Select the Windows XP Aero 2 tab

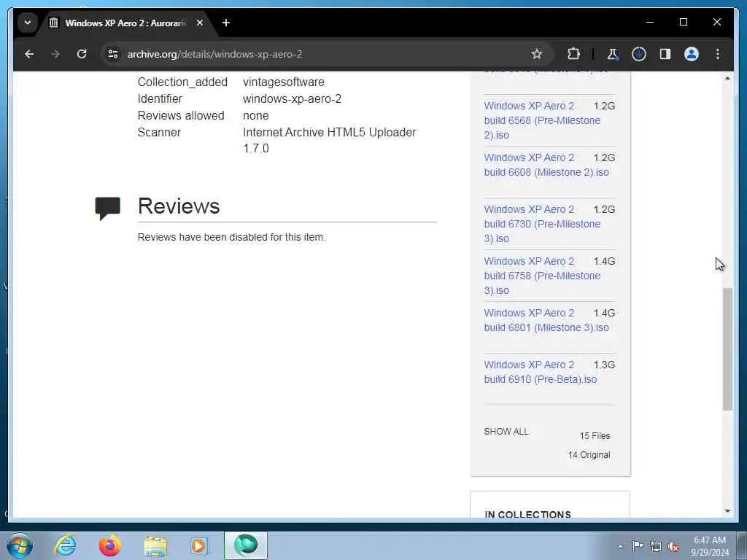(x=126, y=23)
